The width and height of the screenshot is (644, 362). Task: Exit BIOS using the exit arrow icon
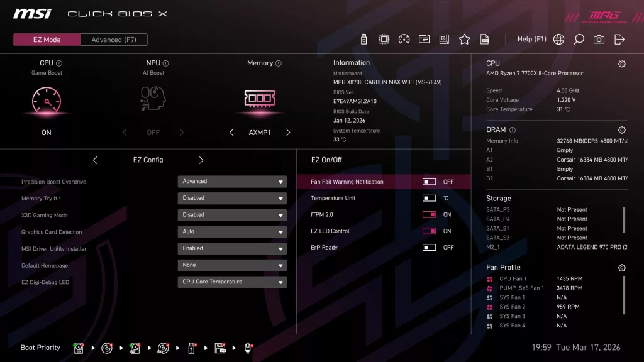(619, 38)
